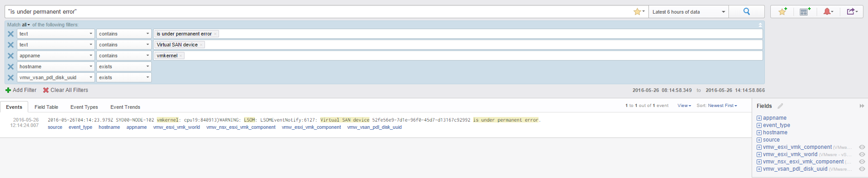Open first 'text' field selector dropdown
868x178 pixels.
(x=56, y=34)
